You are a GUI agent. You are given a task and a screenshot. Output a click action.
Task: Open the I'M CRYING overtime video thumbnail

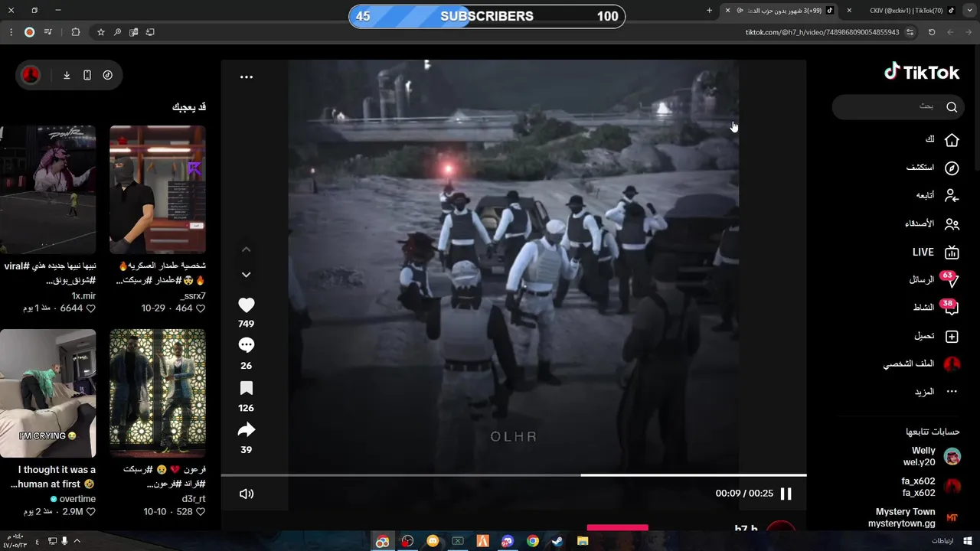coord(47,393)
